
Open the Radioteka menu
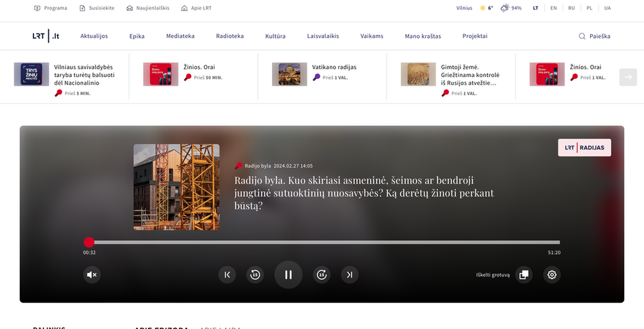[230, 36]
